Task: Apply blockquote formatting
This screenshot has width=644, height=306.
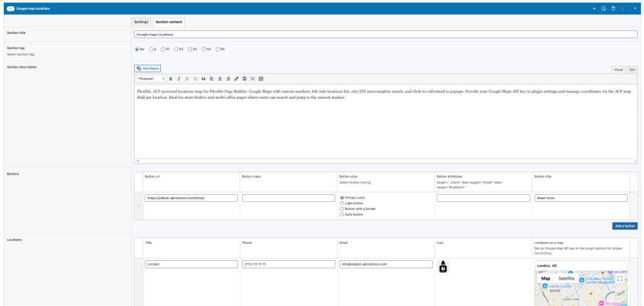Action: pos(203,79)
